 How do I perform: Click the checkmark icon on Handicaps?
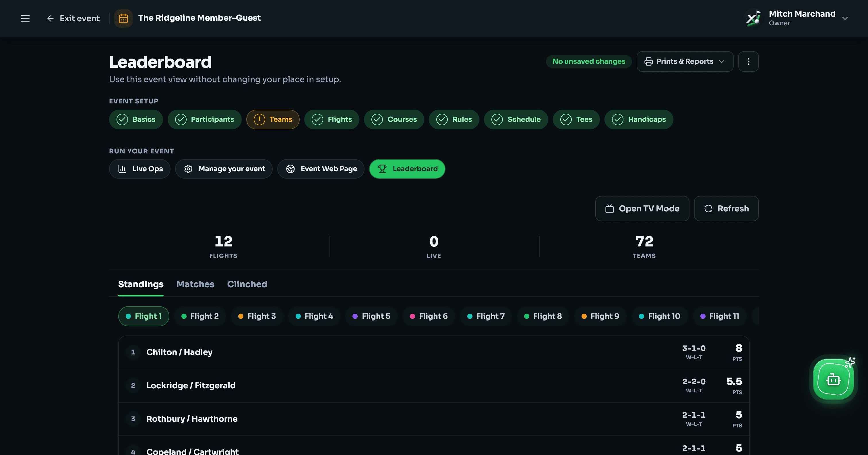point(618,119)
